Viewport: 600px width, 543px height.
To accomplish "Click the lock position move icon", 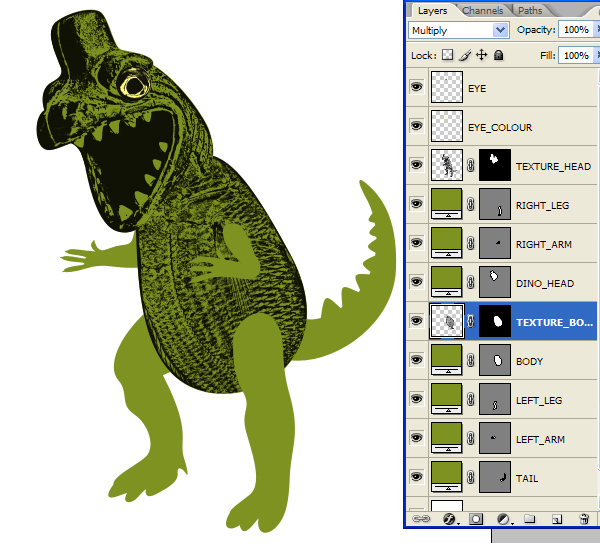I will pyautogui.click(x=481, y=55).
